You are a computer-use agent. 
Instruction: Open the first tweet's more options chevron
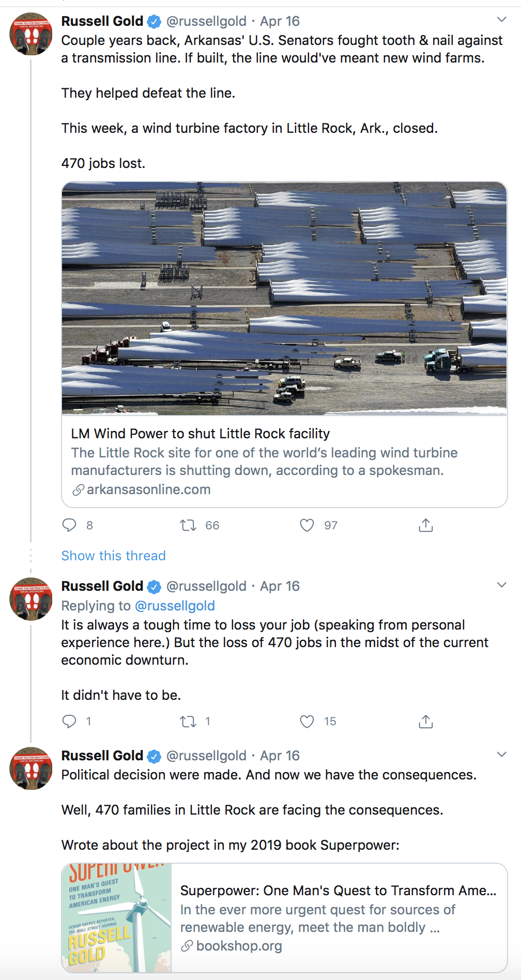pyautogui.click(x=501, y=20)
